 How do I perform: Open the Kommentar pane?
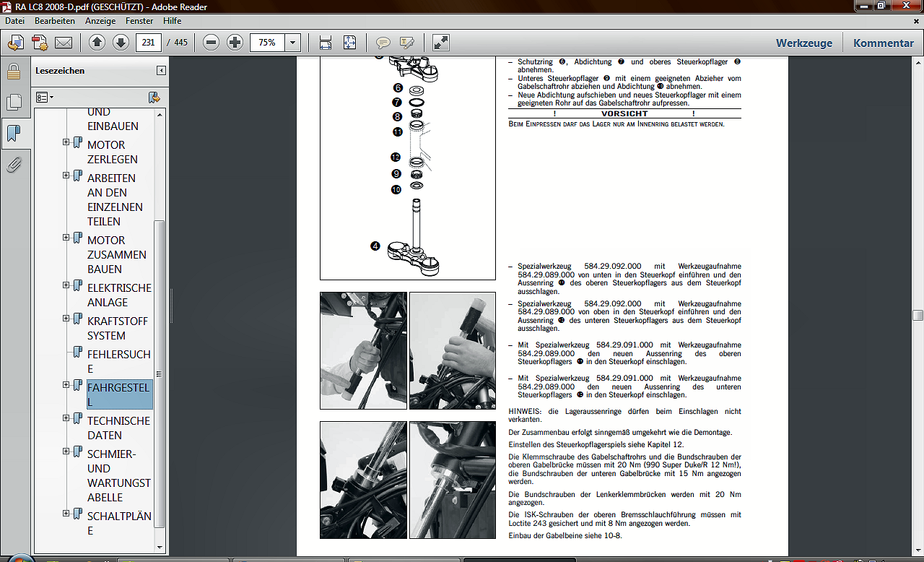point(883,43)
